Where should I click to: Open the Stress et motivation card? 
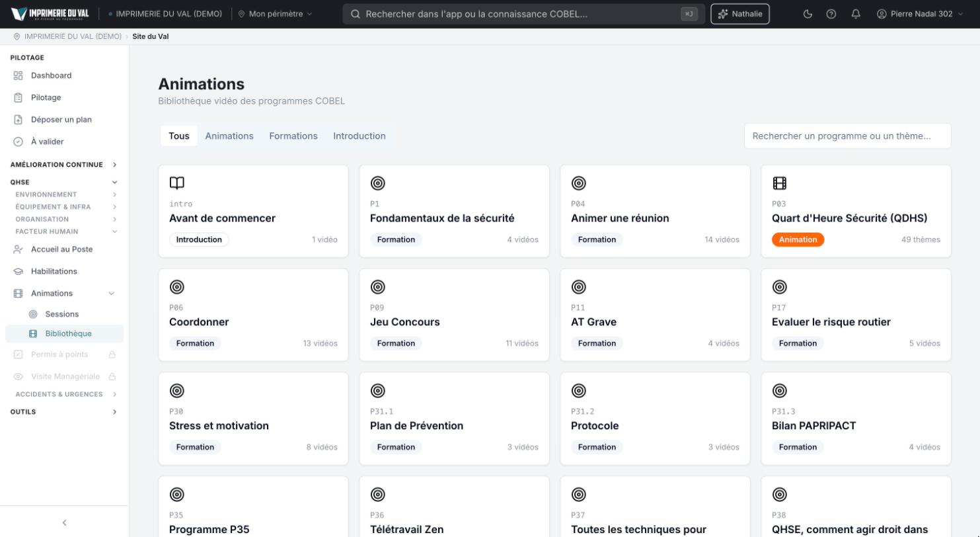click(x=253, y=419)
